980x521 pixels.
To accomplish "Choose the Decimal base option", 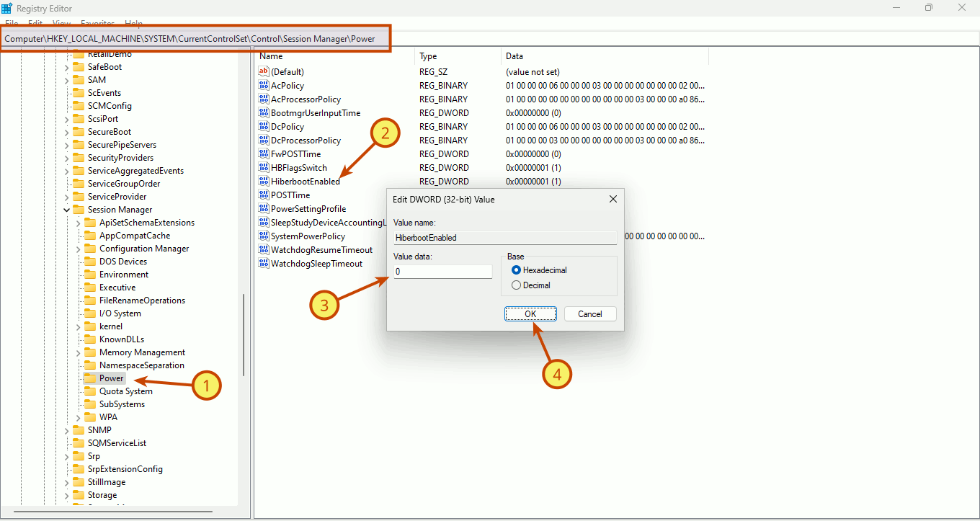I will tap(516, 285).
